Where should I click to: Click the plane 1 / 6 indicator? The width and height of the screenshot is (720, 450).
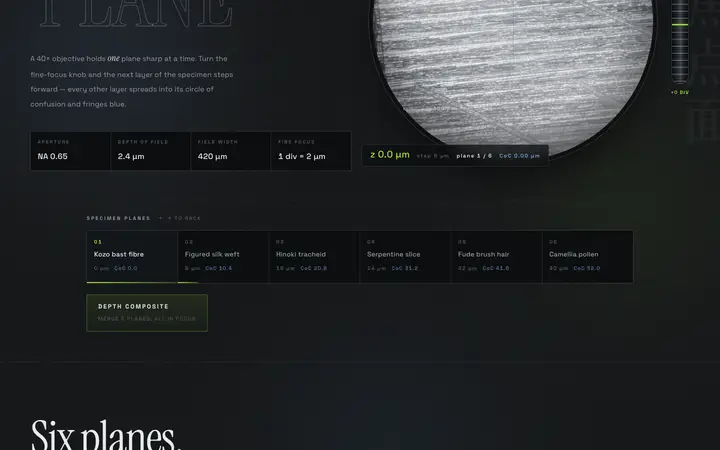point(474,156)
